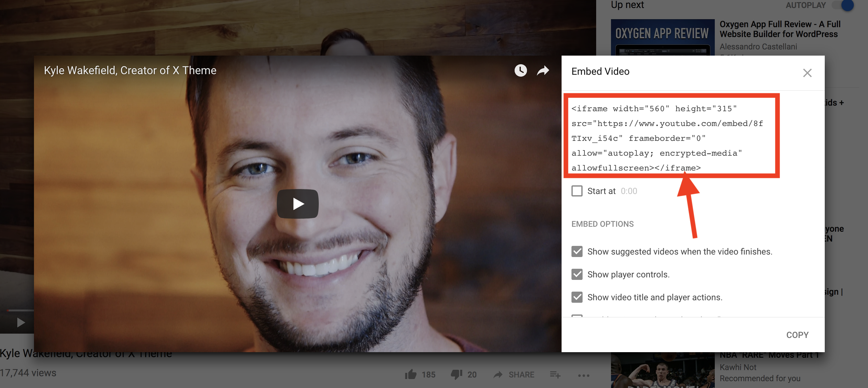Disable Show player controls option

(x=577, y=274)
